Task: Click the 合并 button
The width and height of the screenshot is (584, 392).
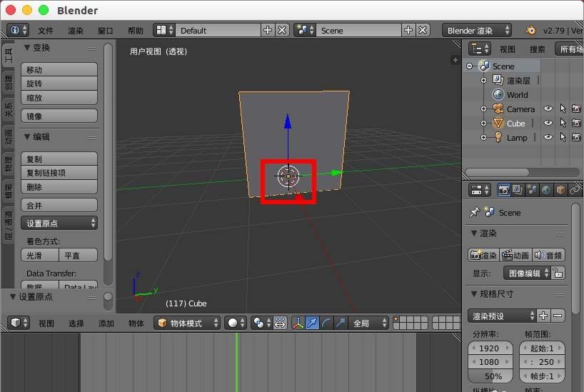Action: [x=59, y=205]
